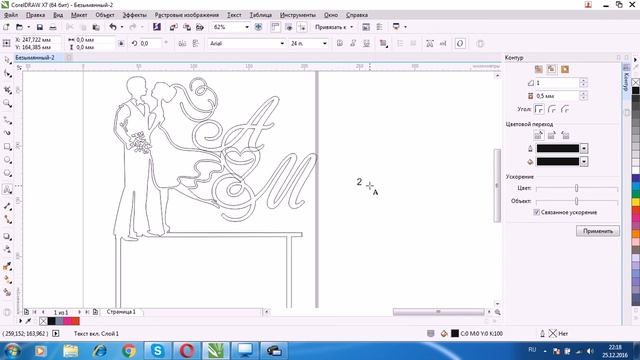Open the Эффекты menu
640x360 pixels.
(x=134, y=15)
